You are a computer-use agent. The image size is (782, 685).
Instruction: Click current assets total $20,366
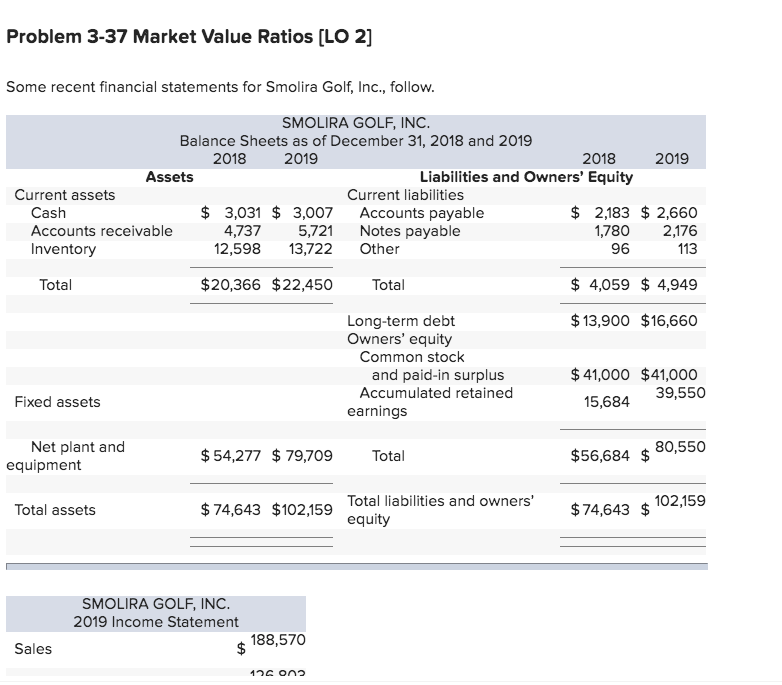pyautogui.click(x=230, y=285)
